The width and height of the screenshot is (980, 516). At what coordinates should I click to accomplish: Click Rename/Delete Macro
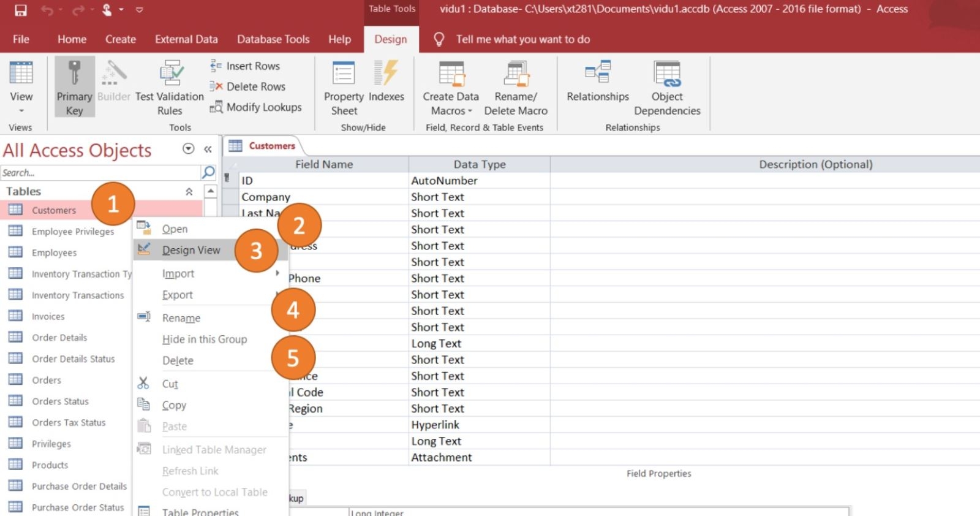pyautogui.click(x=516, y=88)
